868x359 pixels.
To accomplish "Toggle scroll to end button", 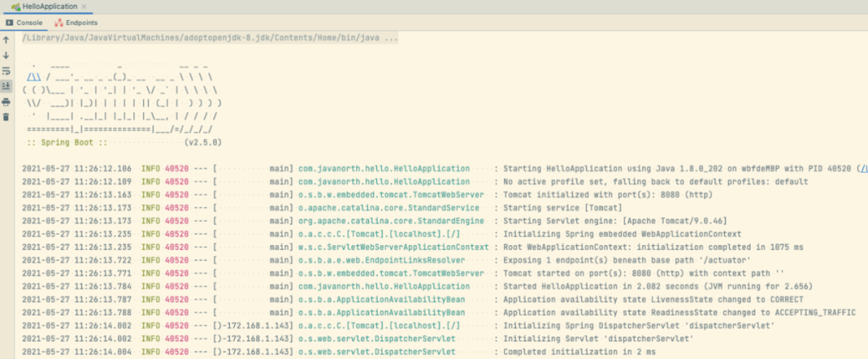I will (6, 86).
